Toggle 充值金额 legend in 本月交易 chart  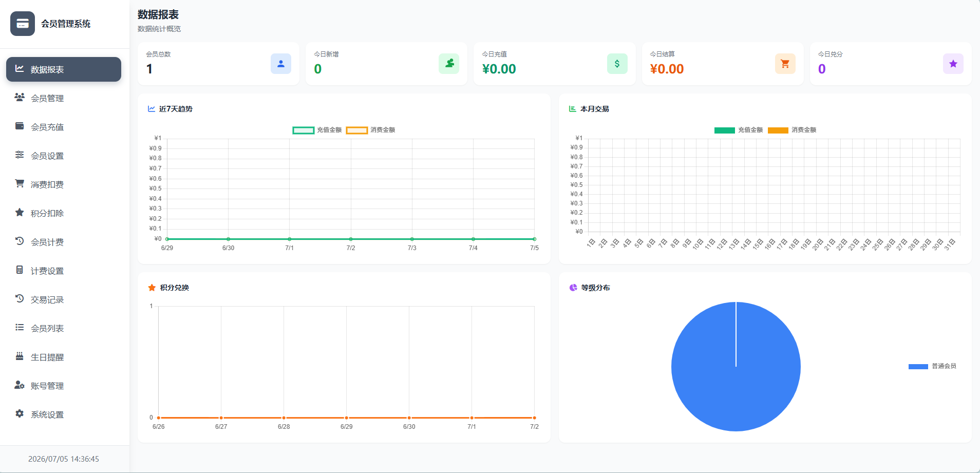739,130
